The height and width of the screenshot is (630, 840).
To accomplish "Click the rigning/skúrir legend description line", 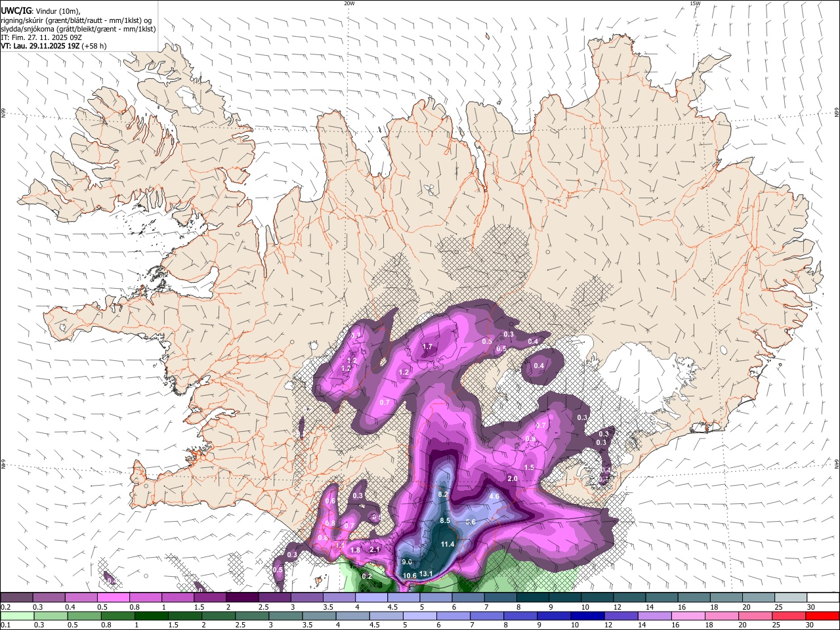I will pos(76,20).
